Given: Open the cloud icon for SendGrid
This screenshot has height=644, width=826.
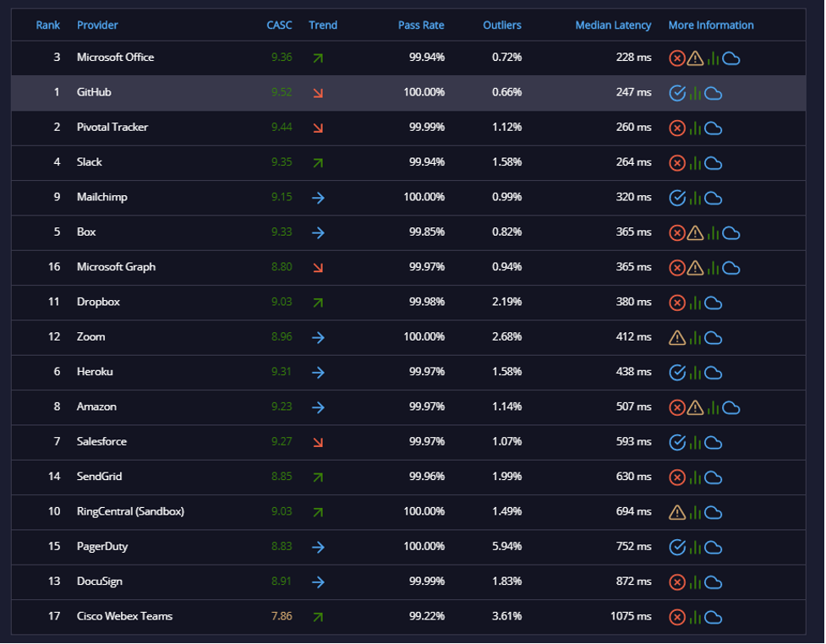Looking at the screenshot, I should coord(713,478).
